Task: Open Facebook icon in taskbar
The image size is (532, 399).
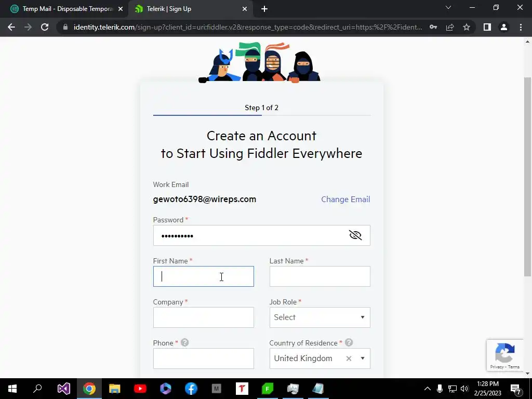Action: click(191, 389)
